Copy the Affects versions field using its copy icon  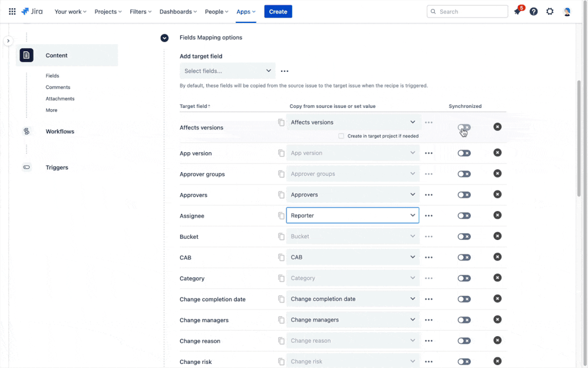(x=281, y=122)
